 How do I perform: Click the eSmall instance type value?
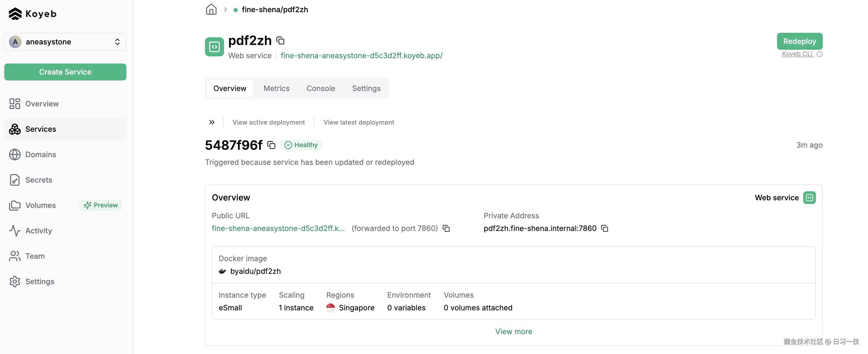pyautogui.click(x=230, y=308)
